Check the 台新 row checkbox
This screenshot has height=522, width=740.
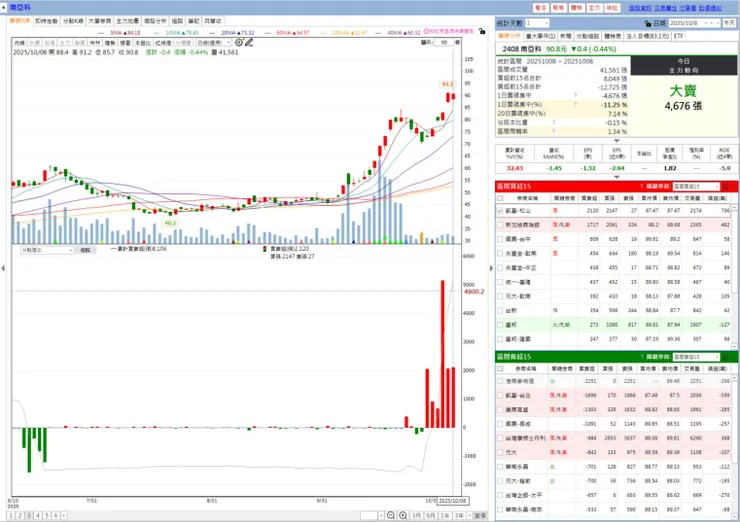click(x=500, y=311)
